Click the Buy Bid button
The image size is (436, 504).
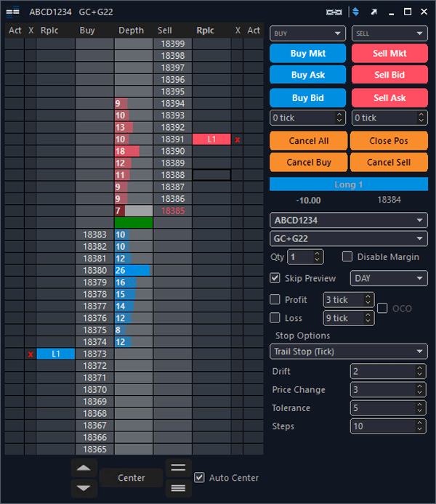(x=307, y=98)
